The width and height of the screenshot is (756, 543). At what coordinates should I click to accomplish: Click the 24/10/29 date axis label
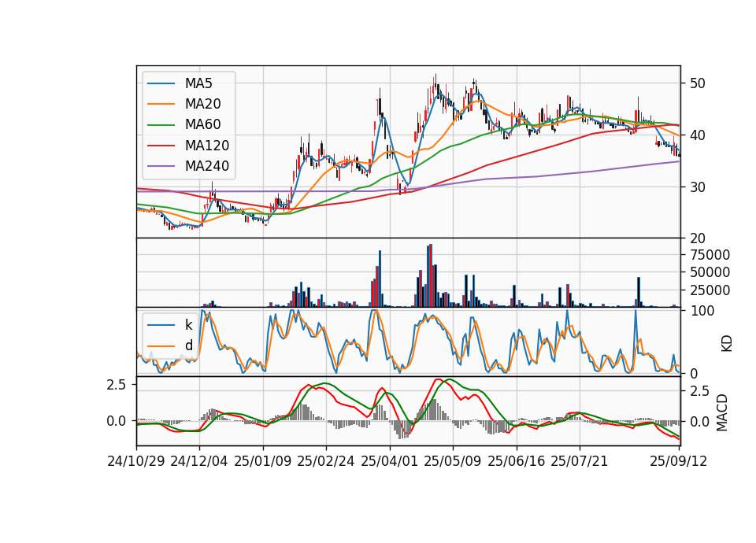click(136, 461)
